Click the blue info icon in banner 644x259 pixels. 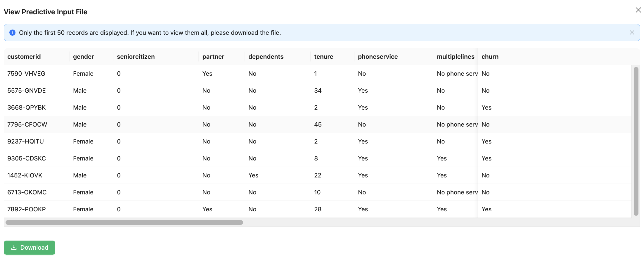click(12, 32)
